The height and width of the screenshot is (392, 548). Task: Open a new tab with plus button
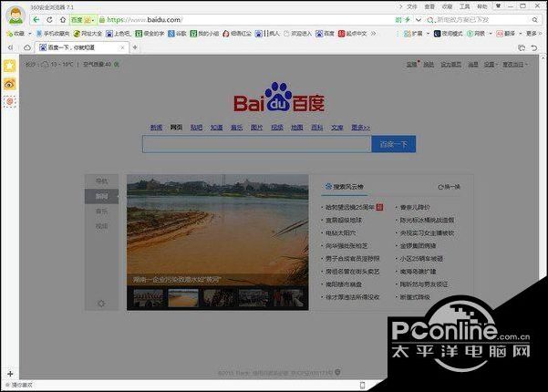click(x=135, y=47)
